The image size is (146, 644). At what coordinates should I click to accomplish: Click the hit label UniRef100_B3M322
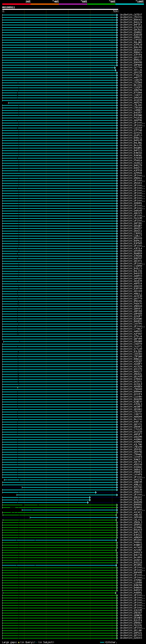pyautogui.click(x=131, y=535)
